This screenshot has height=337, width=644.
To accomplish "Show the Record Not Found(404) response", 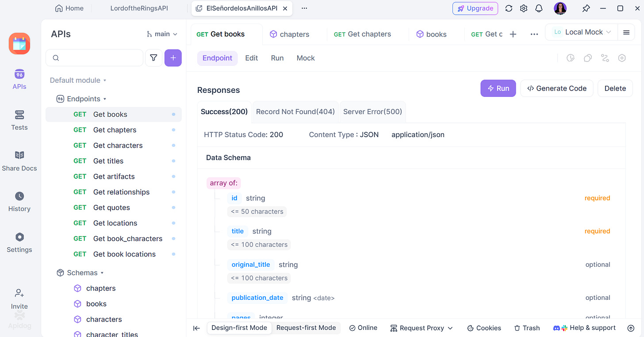I will 295,111.
